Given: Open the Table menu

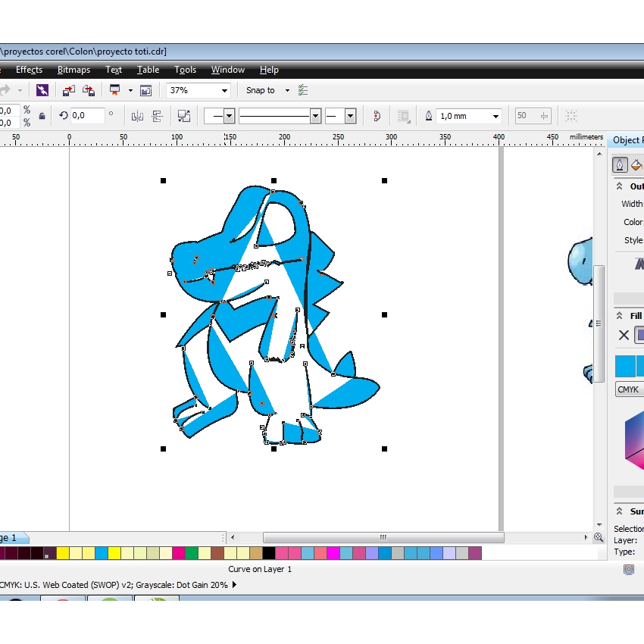Looking at the screenshot, I should coord(148,70).
